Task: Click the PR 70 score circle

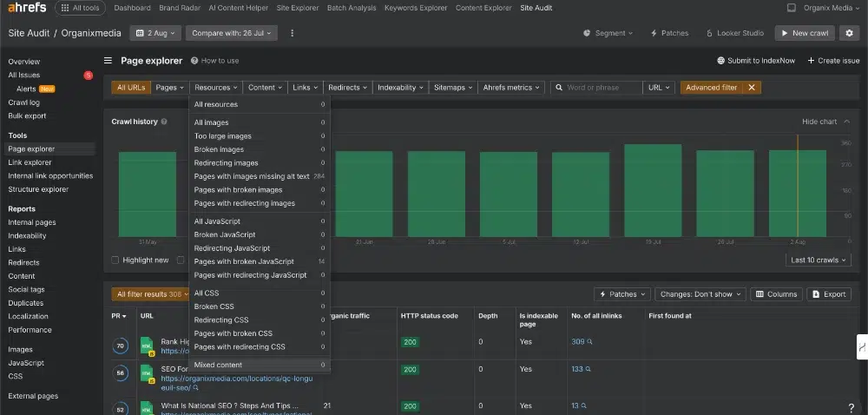Action: tap(120, 346)
